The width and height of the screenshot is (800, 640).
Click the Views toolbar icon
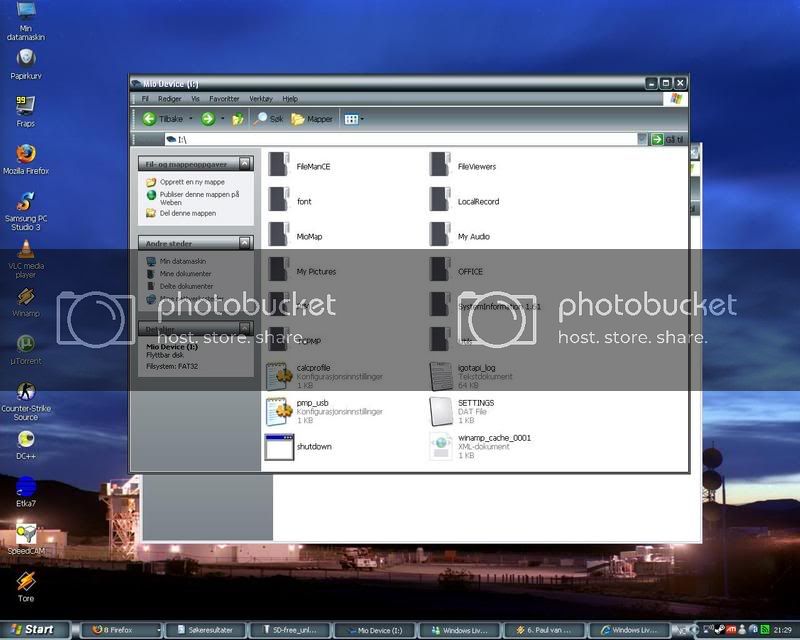pyautogui.click(x=351, y=119)
